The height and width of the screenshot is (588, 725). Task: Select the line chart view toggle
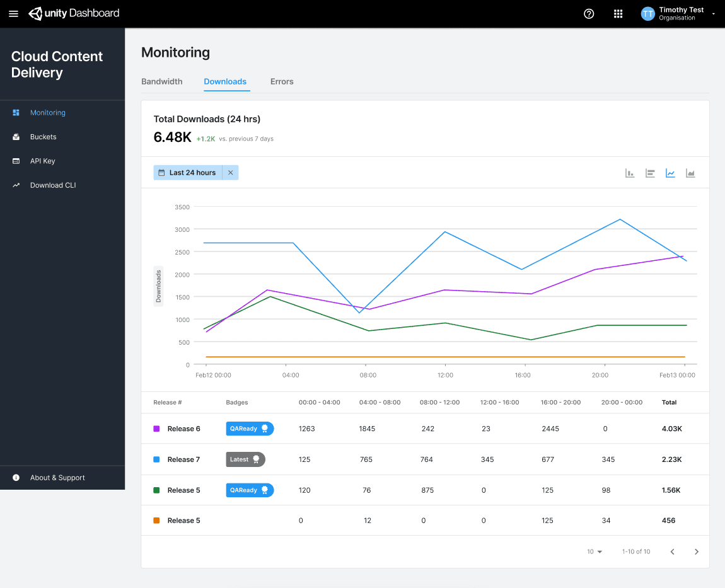click(670, 172)
